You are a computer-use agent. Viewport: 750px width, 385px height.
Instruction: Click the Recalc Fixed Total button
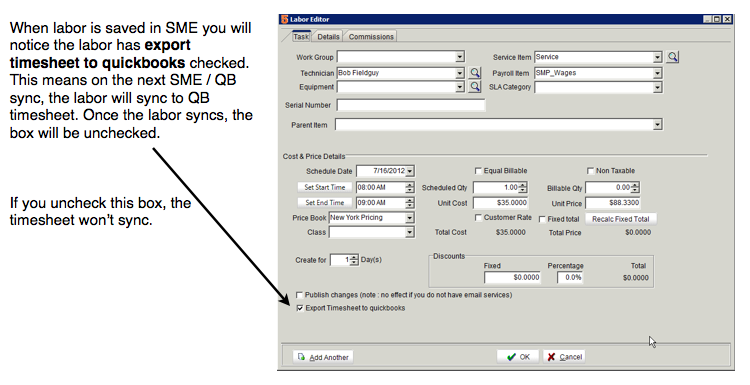[x=620, y=219]
